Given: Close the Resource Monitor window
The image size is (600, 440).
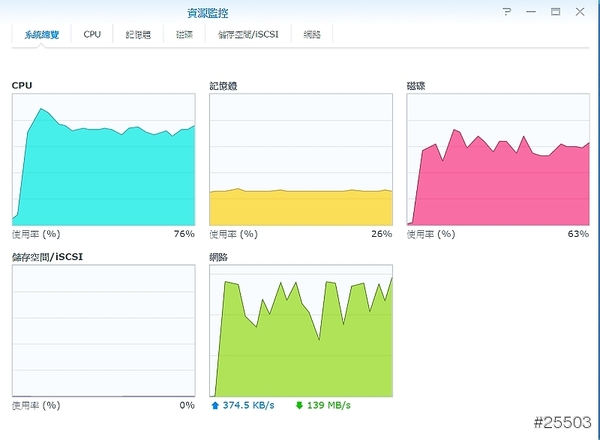Looking at the screenshot, I should (579, 12).
